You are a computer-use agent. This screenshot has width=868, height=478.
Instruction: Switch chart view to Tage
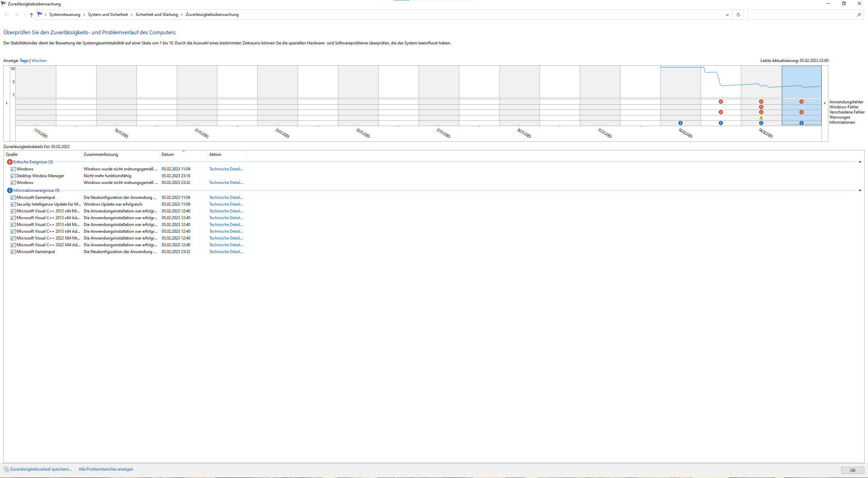(24, 61)
